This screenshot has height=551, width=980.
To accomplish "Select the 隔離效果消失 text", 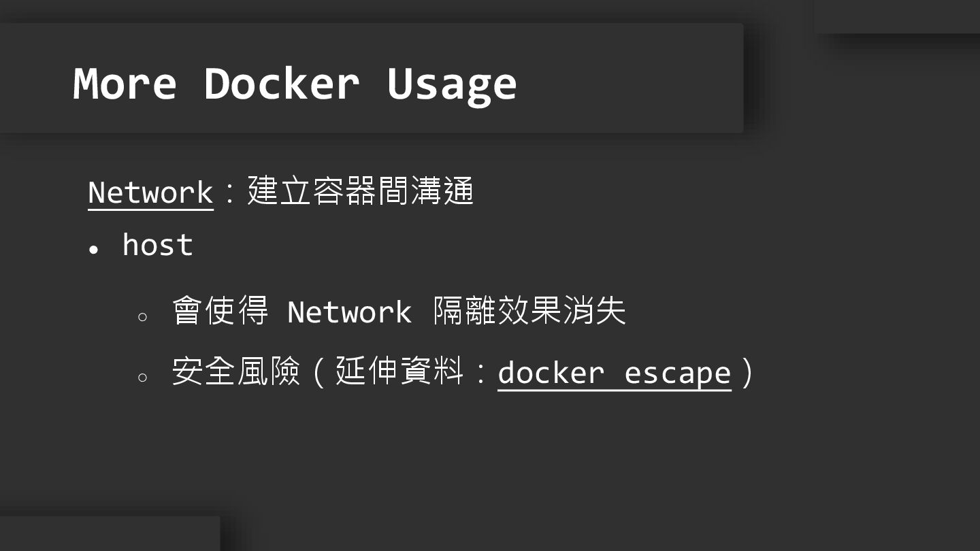I will coord(529,311).
